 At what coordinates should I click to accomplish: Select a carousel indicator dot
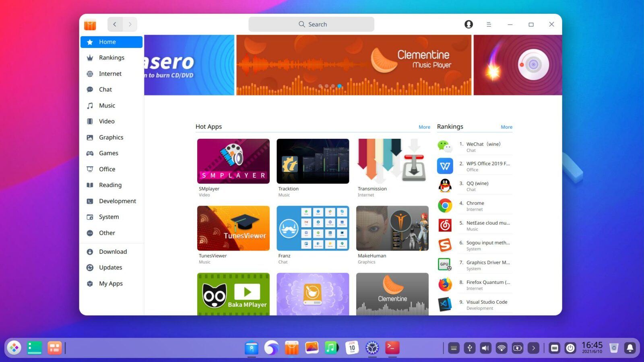(339, 86)
